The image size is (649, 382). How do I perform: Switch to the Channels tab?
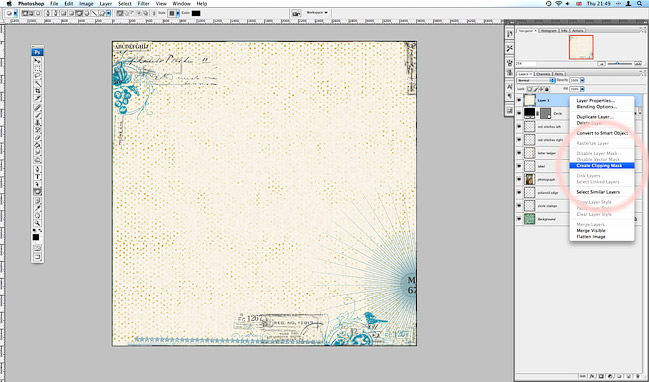pos(543,74)
